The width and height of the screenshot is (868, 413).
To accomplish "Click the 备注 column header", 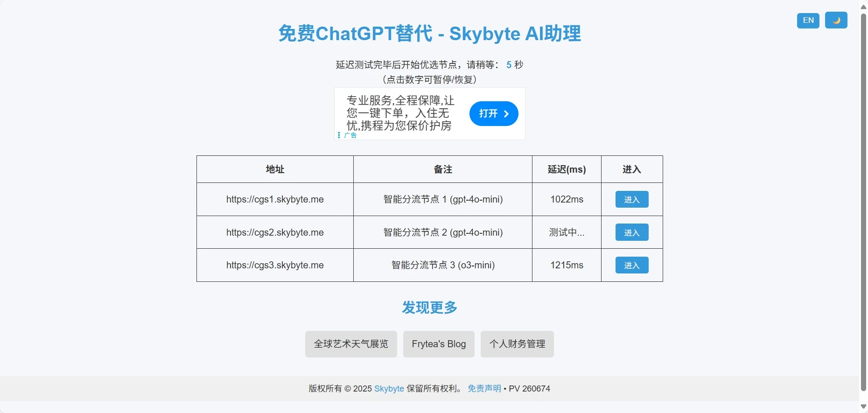I will click(443, 169).
